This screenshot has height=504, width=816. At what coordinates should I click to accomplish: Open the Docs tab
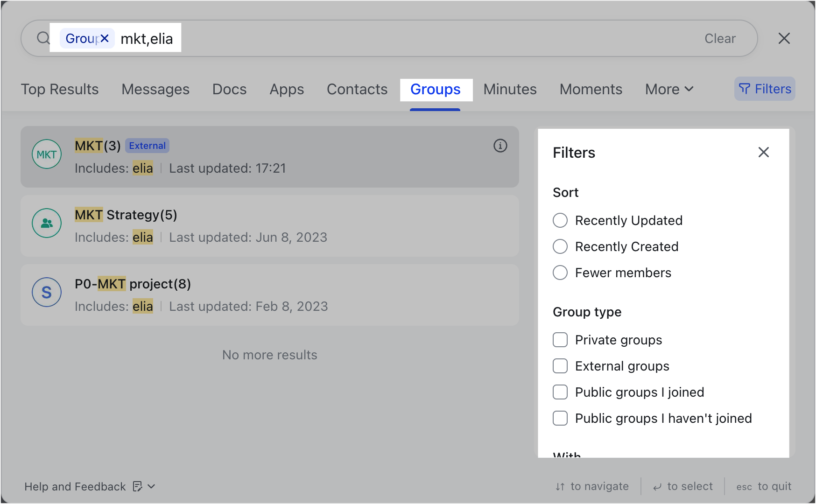pos(229,89)
